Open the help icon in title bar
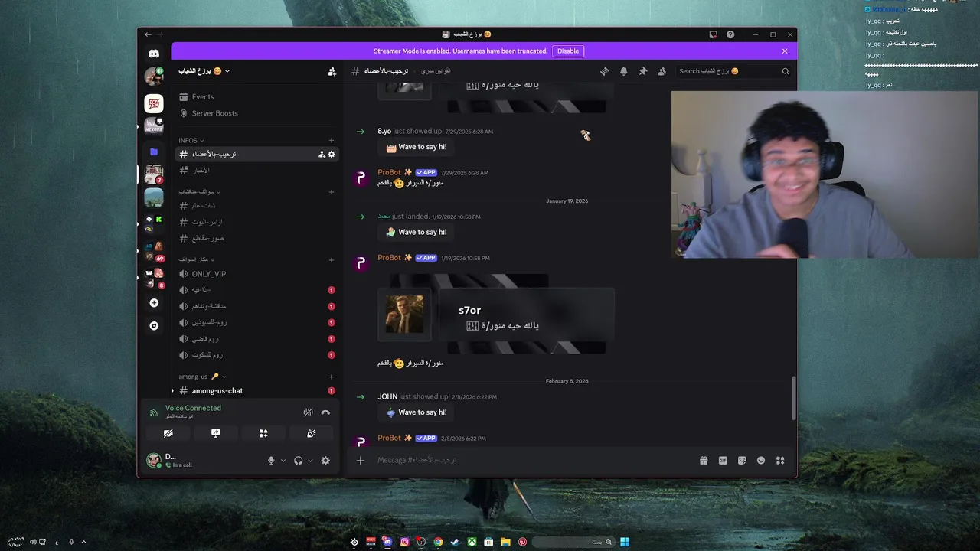 pyautogui.click(x=730, y=34)
